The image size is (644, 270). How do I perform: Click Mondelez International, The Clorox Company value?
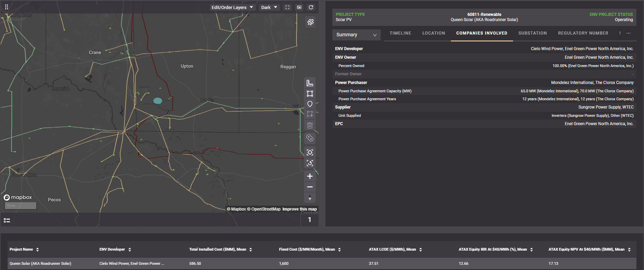pyautogui.click(x=592, y=83)
